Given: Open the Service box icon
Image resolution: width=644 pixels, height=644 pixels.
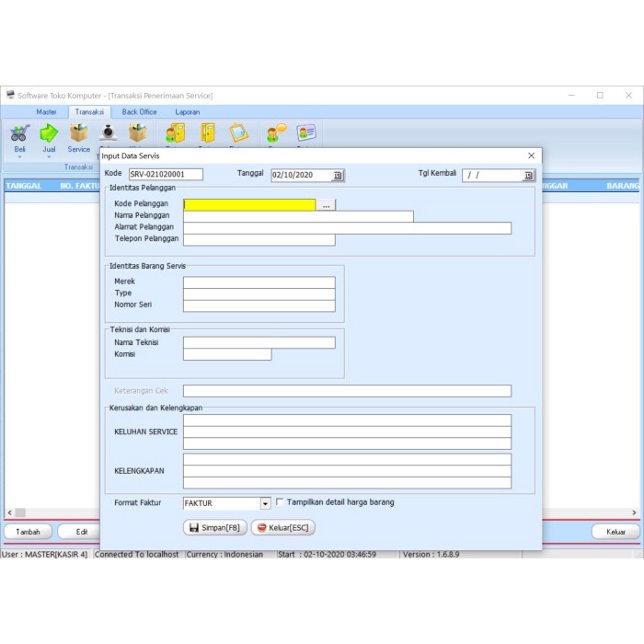Looking at the screenshot, I should point(79,133).
